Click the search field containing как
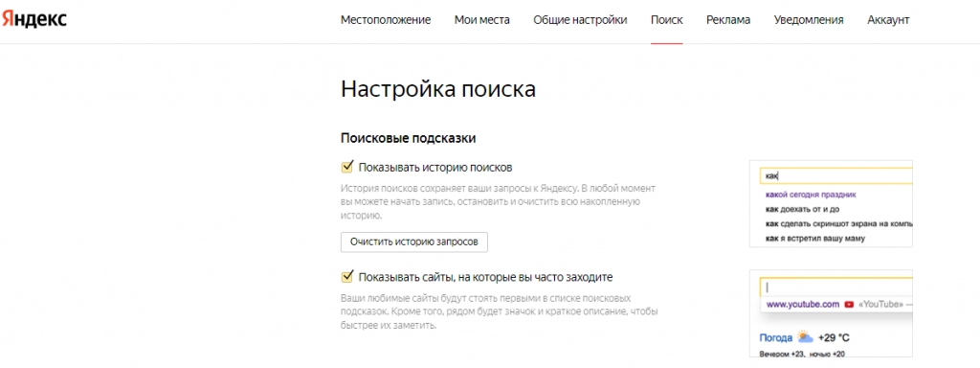 (x=835, y=176)
